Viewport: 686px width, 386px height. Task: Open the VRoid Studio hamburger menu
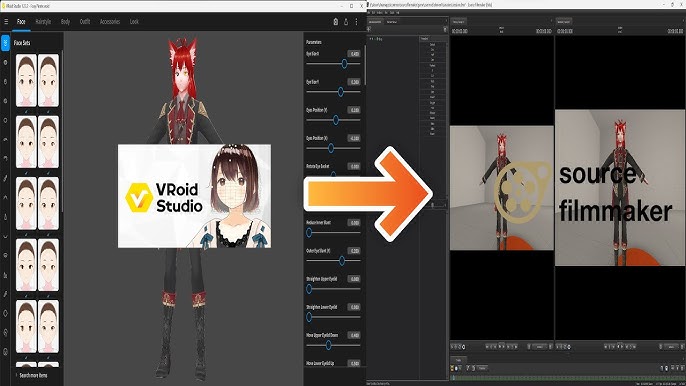pos(6,21)
